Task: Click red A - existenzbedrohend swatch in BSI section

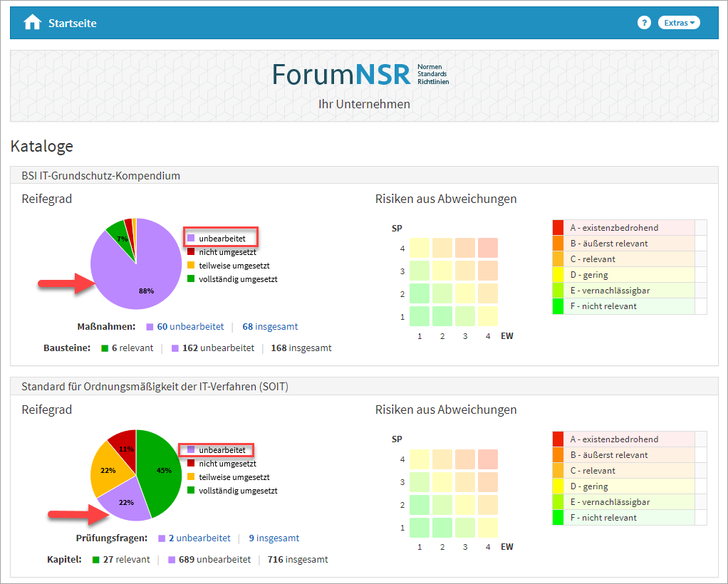Action: (558, 228)
